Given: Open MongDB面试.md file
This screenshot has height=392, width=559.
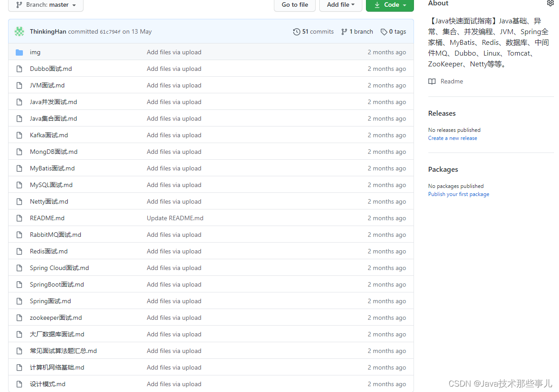Looking at the screenshot, I should click(x=54, y=152).
